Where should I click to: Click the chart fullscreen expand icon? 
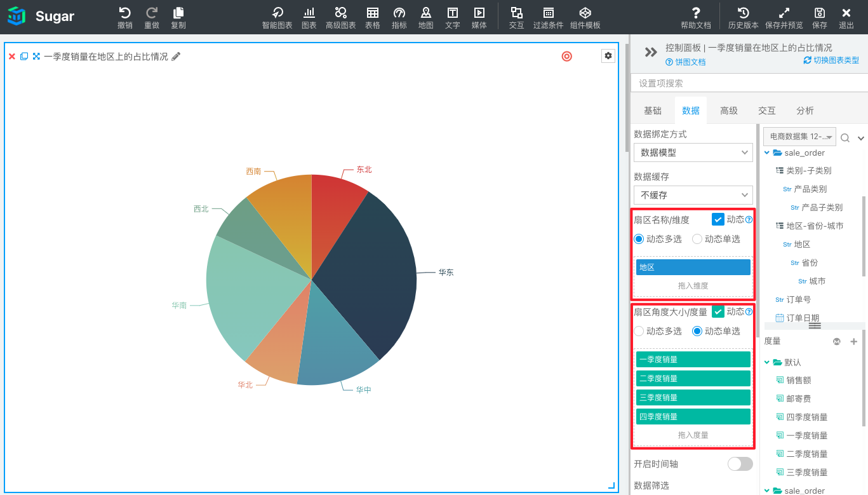tap(37, 57)
